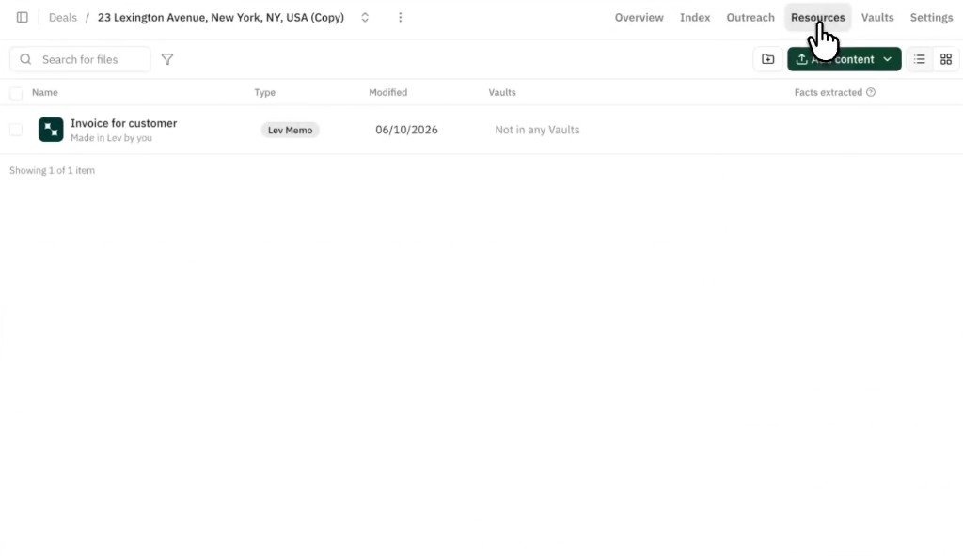963x560 pixels.
Task: Click the 06/10/2026 modified date
Action: coord(406,130)
